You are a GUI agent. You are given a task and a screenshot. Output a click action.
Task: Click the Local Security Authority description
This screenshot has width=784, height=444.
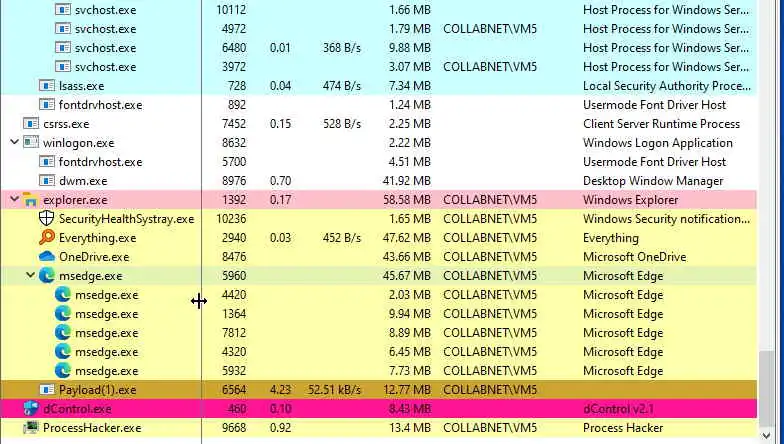pyautogui.click(x=667, y=86)
